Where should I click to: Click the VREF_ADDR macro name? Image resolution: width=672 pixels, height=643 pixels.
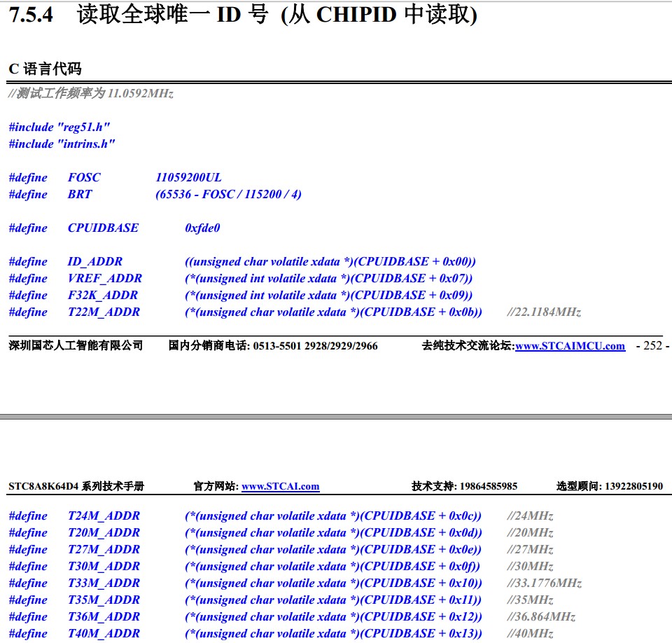pyautogui.click(x=105, y=278)
